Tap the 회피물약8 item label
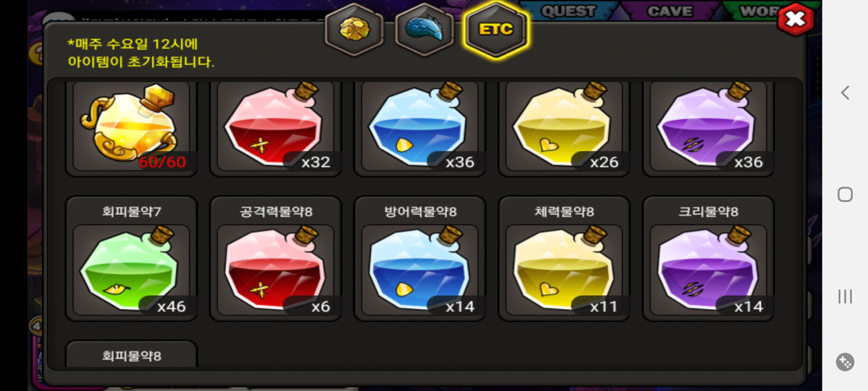 131,356
